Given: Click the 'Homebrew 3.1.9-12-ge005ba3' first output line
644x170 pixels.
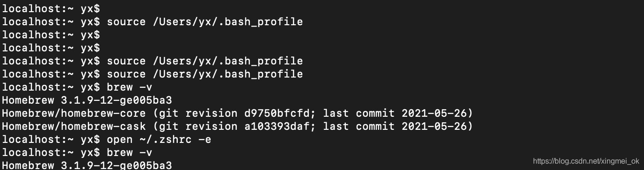Looking at the screenshot, I should (87, 100).
